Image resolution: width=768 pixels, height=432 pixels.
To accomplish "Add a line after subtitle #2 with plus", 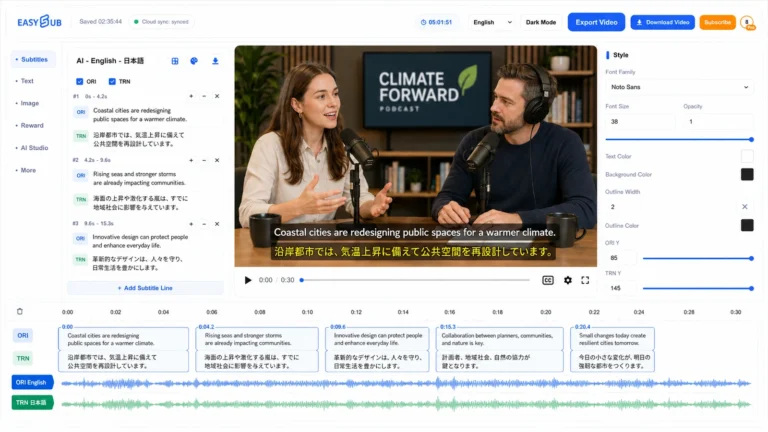I will (191, 160).
